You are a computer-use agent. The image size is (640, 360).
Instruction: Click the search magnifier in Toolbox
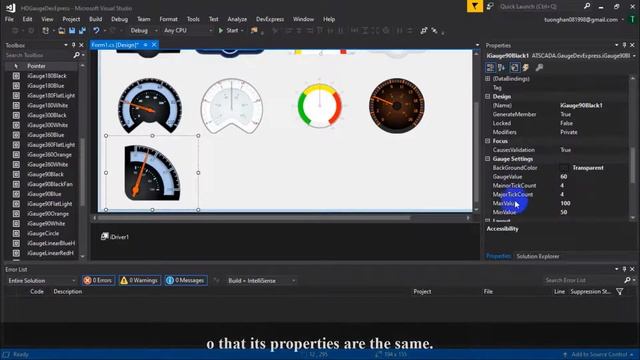coord(76,55)
